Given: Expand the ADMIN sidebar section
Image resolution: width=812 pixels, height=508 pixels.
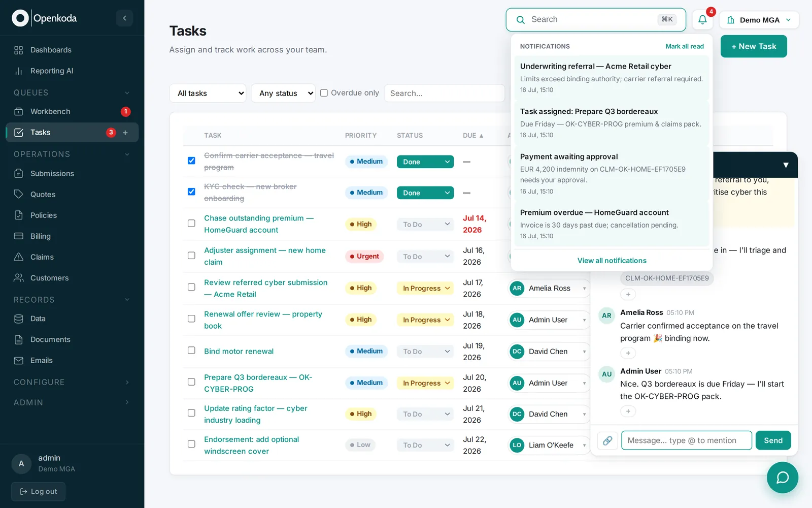Looking at the screenshot, I should coord(72,402).
